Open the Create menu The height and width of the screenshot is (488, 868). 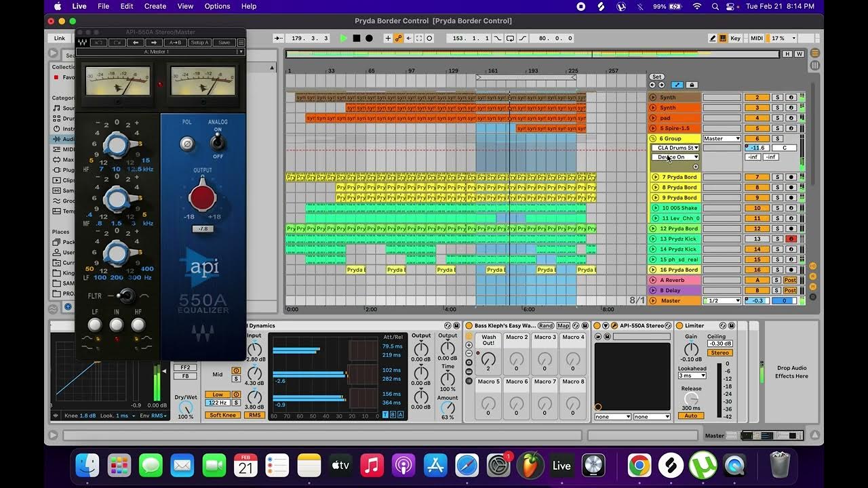click(x=155, y=6)
